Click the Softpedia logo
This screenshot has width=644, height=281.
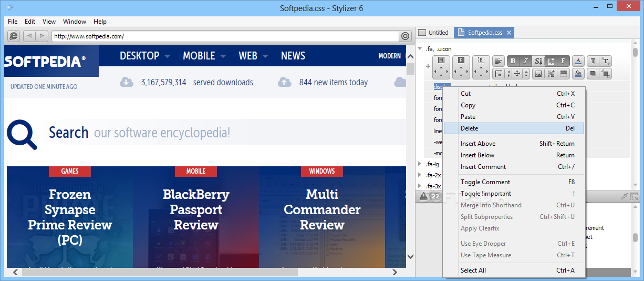tap(45, 62)
